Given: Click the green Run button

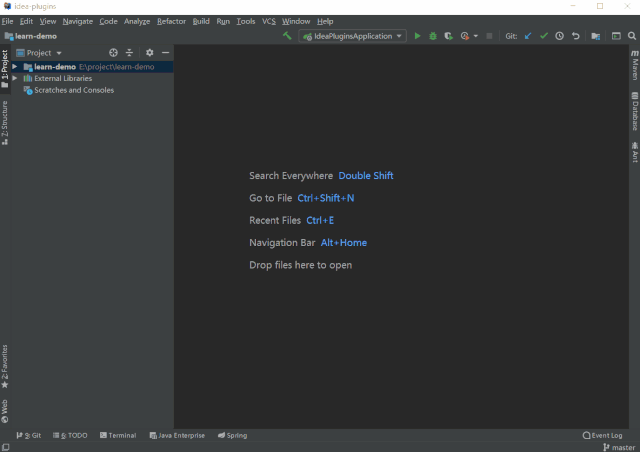Looking at the screenshot, I should tap(418, 36).
